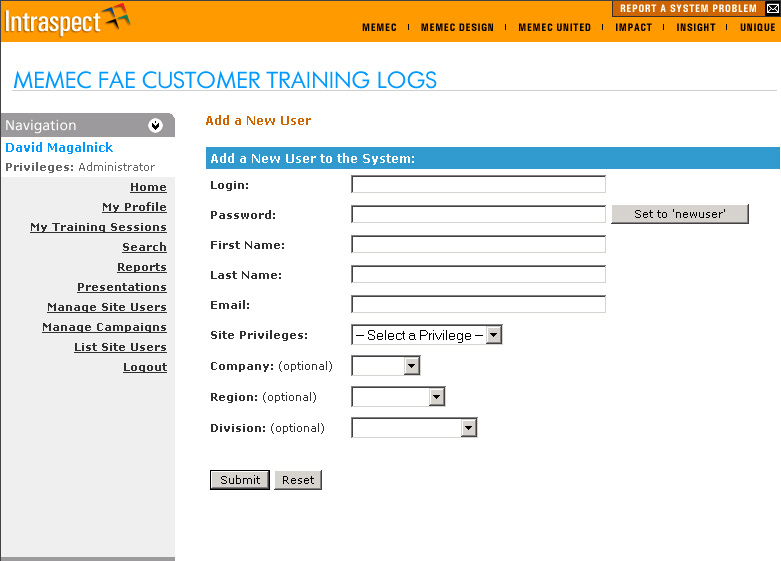Image resolution: width=781 pixels, height=561 pixels.
Task: Go to the Home link
Action: click(148, 187)
